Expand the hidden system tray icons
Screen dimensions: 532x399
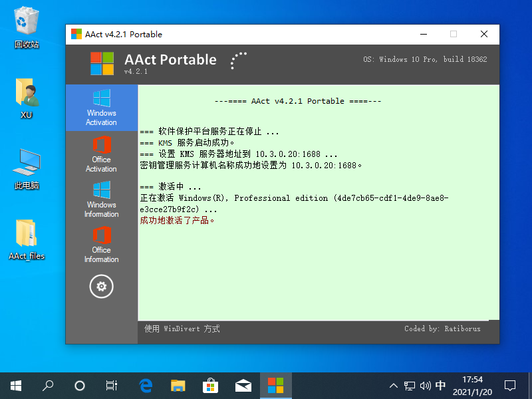[394, 386]
